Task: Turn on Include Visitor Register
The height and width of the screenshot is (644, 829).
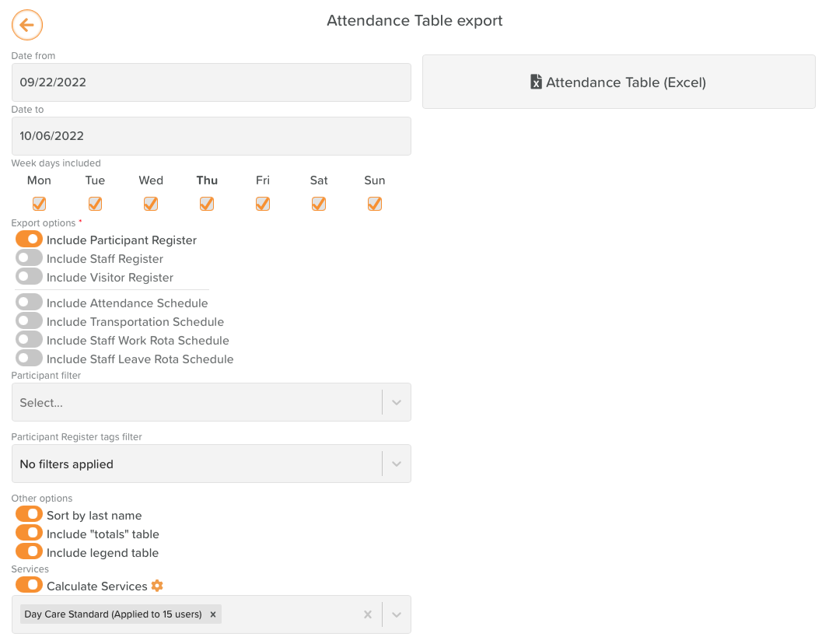Action: tap(29, 277)
